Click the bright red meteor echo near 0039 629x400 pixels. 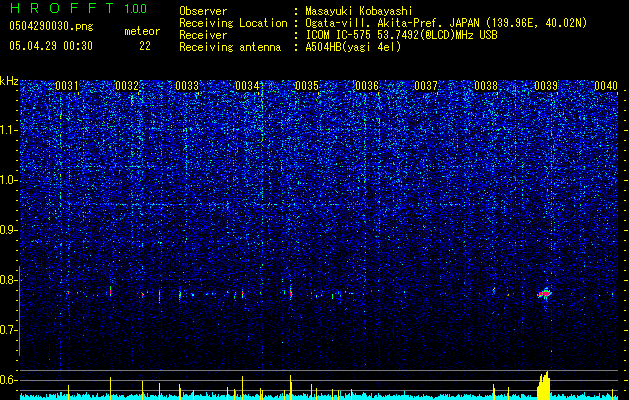pos(545,294)
